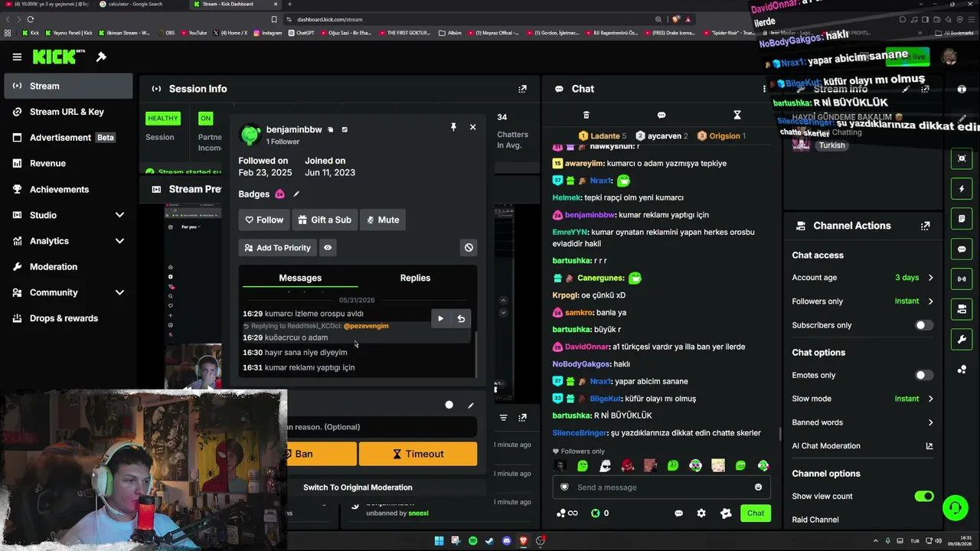980x551 pixels.
Task: Toggle the Emotes only switch
Action: (924, 376)
